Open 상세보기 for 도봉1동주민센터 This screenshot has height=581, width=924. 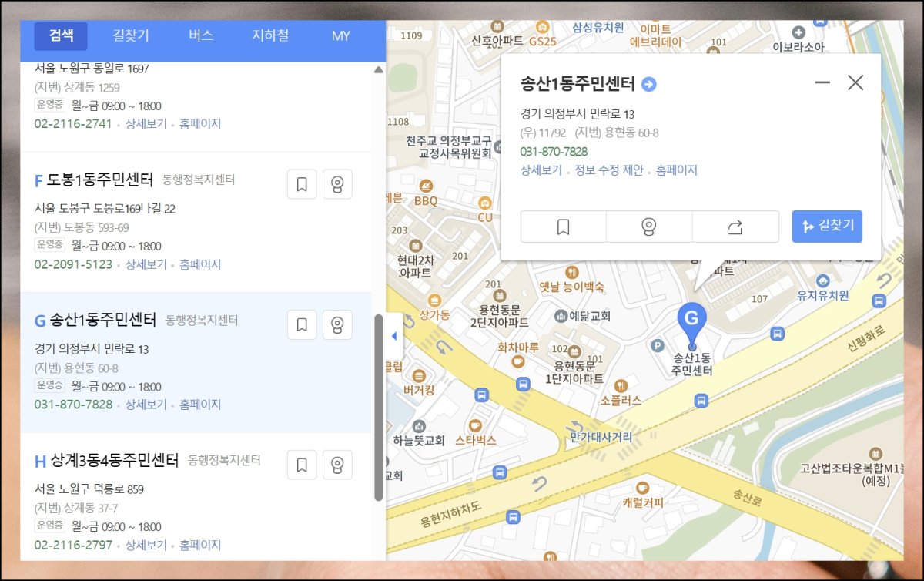146,264
